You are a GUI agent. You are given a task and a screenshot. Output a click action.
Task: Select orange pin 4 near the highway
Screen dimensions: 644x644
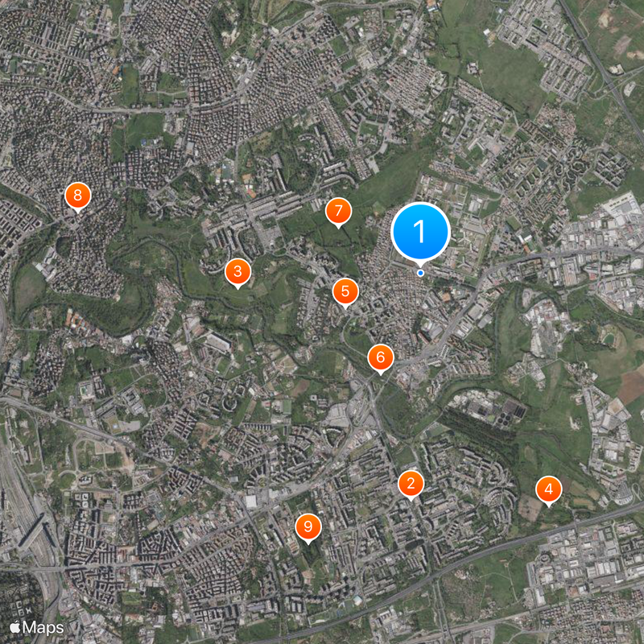549,490
